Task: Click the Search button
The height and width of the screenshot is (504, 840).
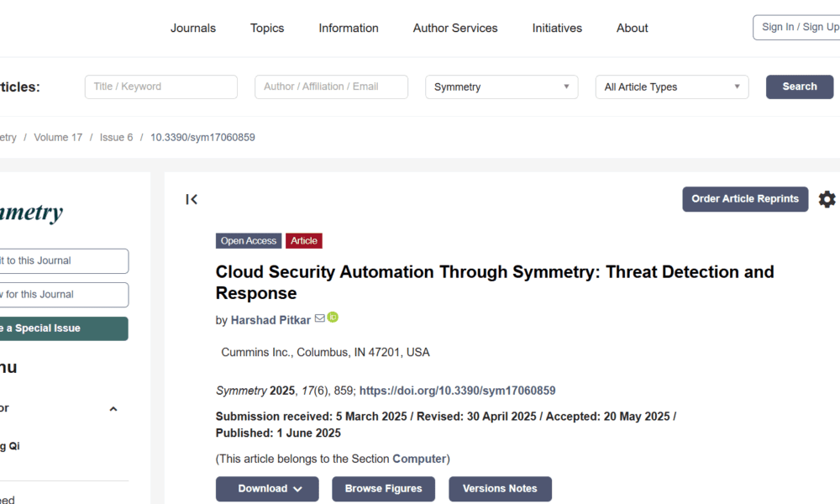Action: pyautogui.click(x=799, y=87)
